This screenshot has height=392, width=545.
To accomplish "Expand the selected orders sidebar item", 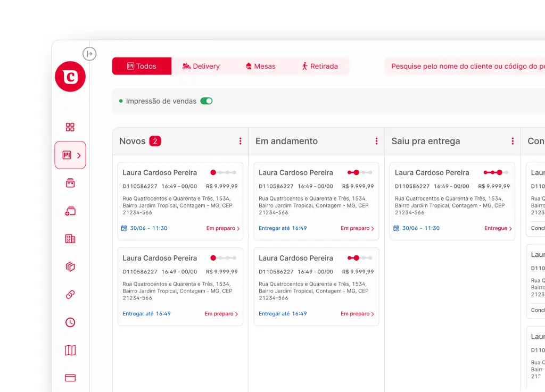I will [70, 155].
